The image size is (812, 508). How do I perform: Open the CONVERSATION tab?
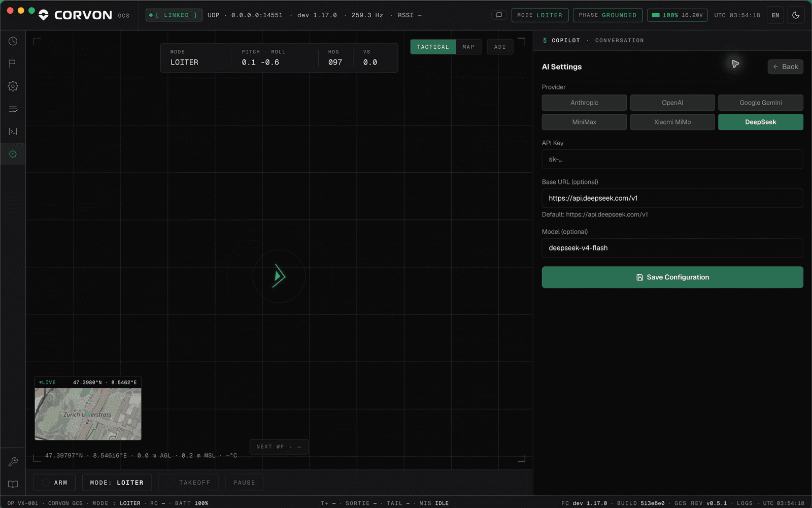point(619,41)
